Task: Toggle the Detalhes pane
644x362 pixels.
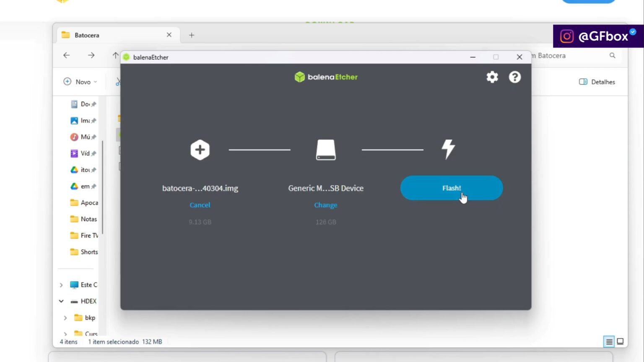Action: (597, 82)
